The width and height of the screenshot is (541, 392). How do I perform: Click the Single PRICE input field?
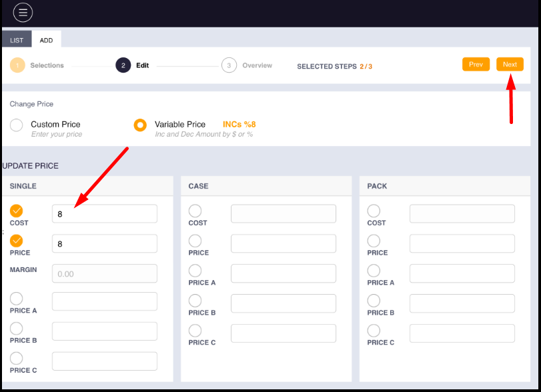[105, 244]
